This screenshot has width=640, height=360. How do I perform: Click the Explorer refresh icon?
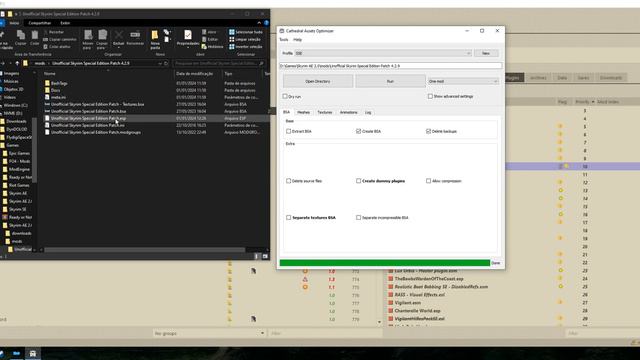166,63
